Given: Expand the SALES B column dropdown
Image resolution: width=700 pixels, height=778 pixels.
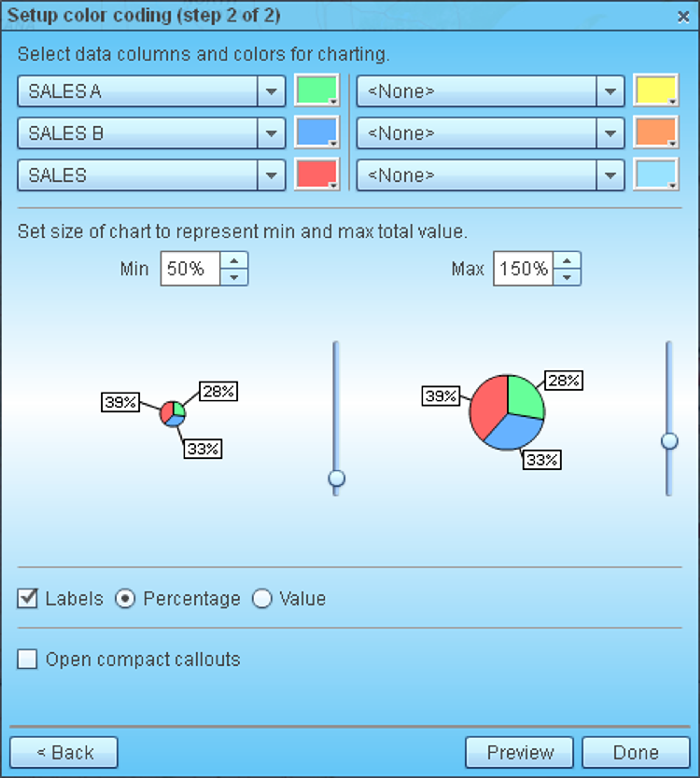Looking at the screenshot, I should (271, 133).
